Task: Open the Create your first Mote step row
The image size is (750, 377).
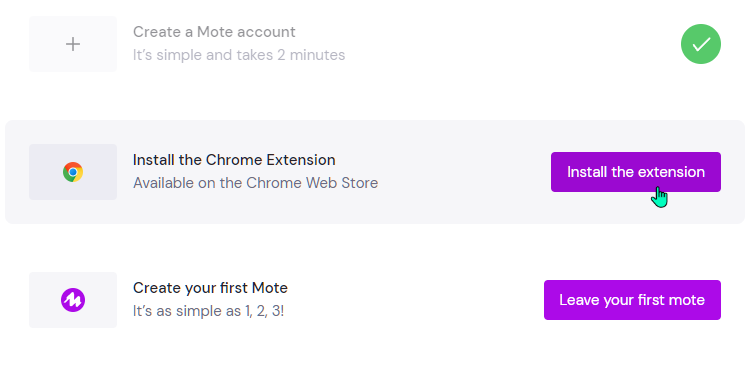Action: (x=375, y=300)
